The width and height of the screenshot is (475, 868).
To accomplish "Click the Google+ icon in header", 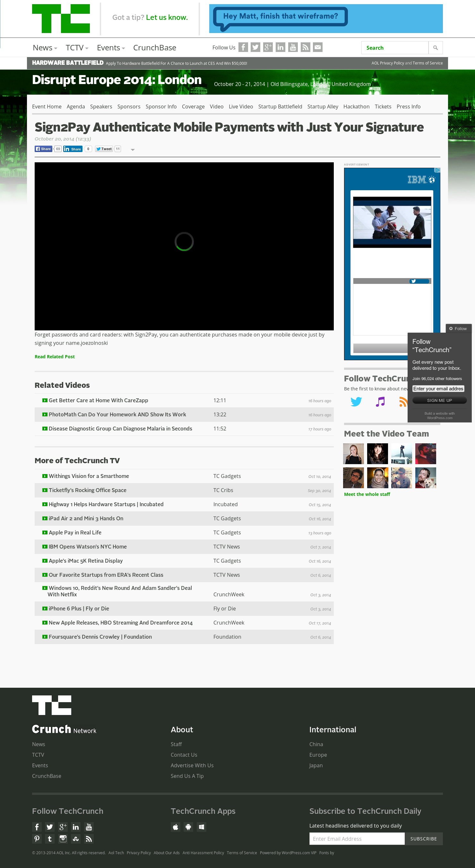I will [x=268, y=47].
